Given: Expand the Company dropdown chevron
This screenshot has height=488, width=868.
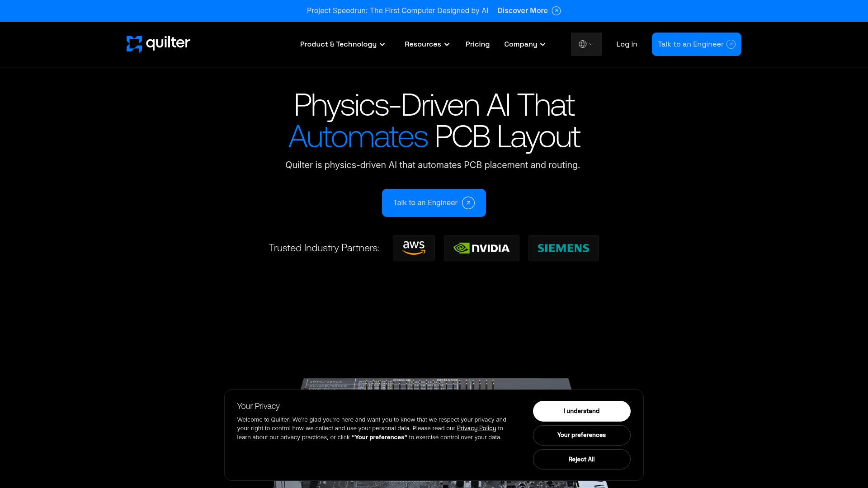Looking at the screenshot, I should pyautogui.click(x=542, y=44).
